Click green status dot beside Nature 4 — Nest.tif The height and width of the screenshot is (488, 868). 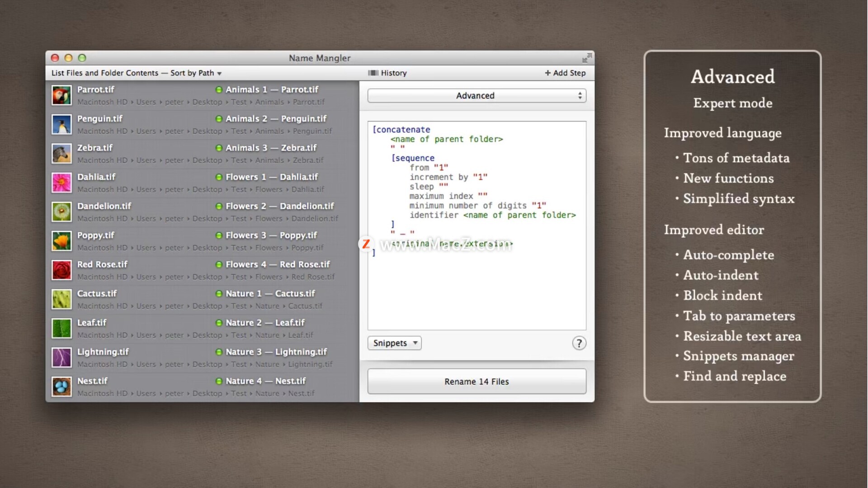pos(219,381)
